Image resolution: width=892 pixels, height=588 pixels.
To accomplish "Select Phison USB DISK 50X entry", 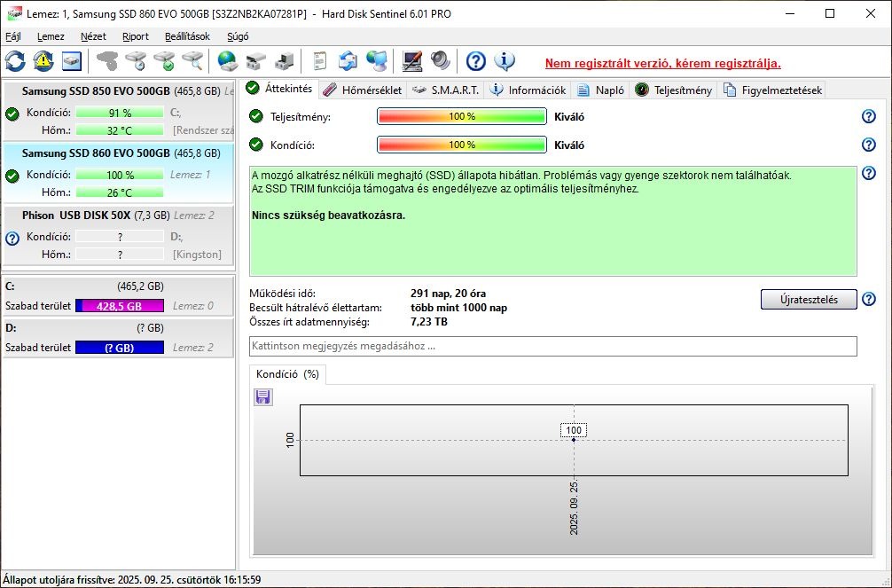I will pyautogui.click(x=118, y=235).
